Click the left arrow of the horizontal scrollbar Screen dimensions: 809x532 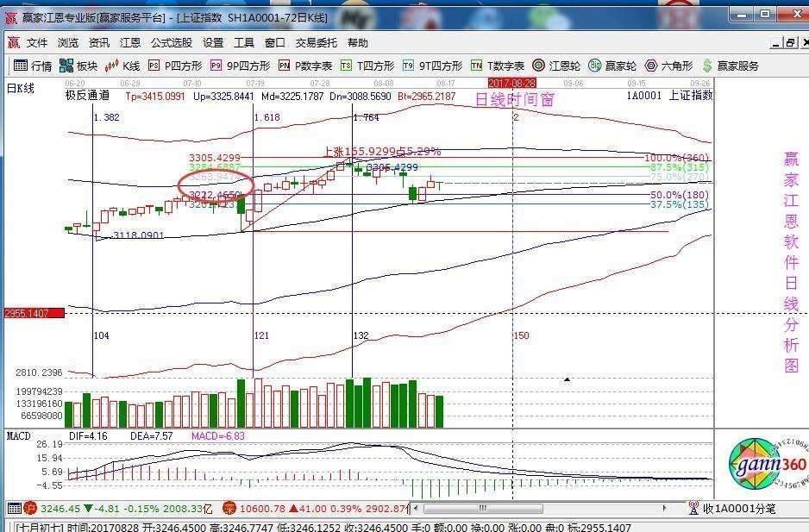click(x=417, y=508)
